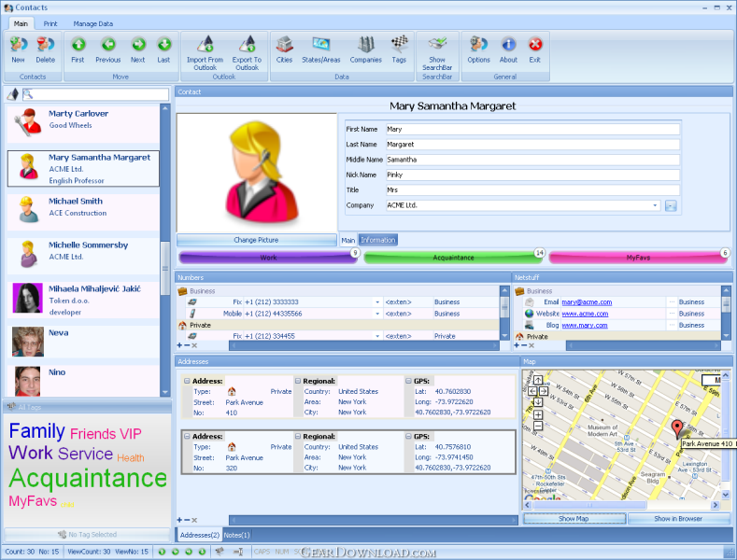
Task: Open States/Areas data
Action: pos(321,49)
